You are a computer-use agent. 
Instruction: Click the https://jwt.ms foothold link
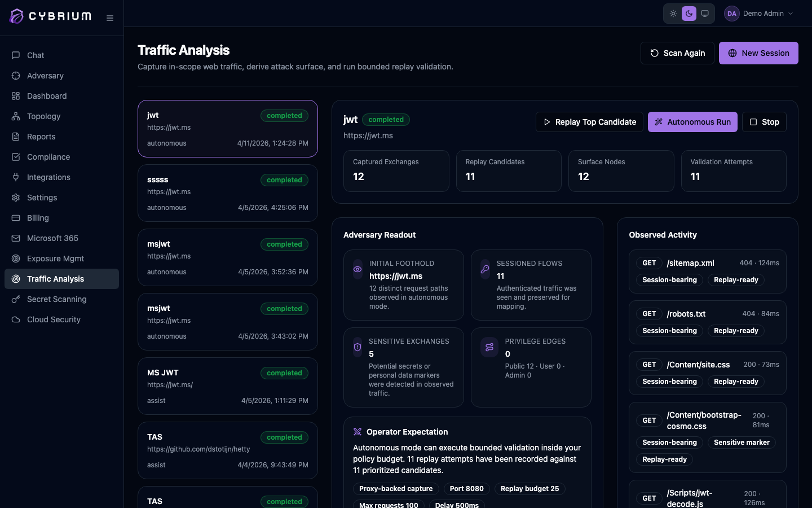point(396,276)
